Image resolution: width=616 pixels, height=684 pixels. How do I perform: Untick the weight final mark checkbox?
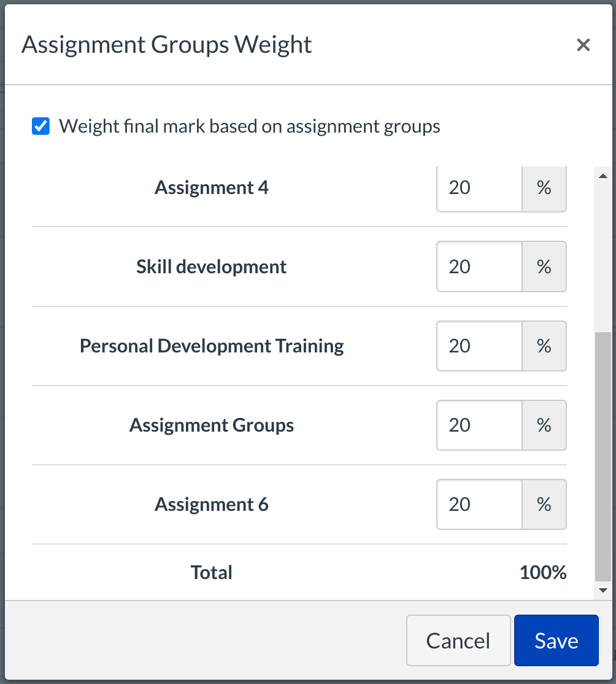[40, 126]
